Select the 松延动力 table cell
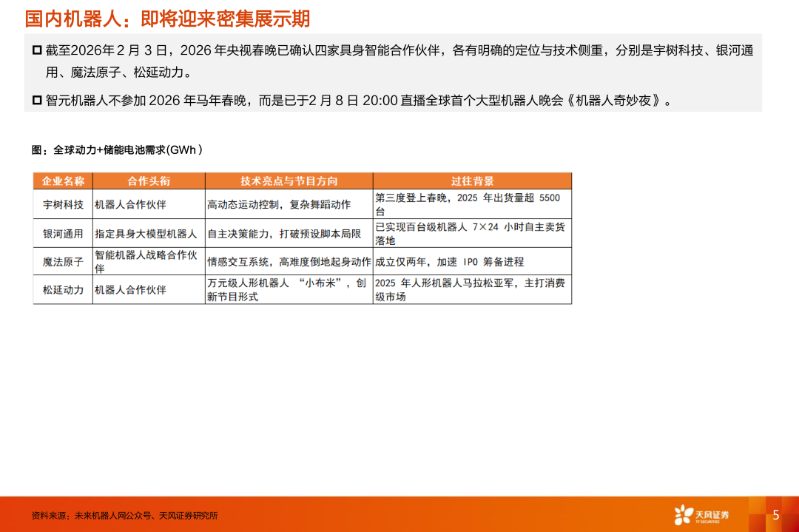 63,290
